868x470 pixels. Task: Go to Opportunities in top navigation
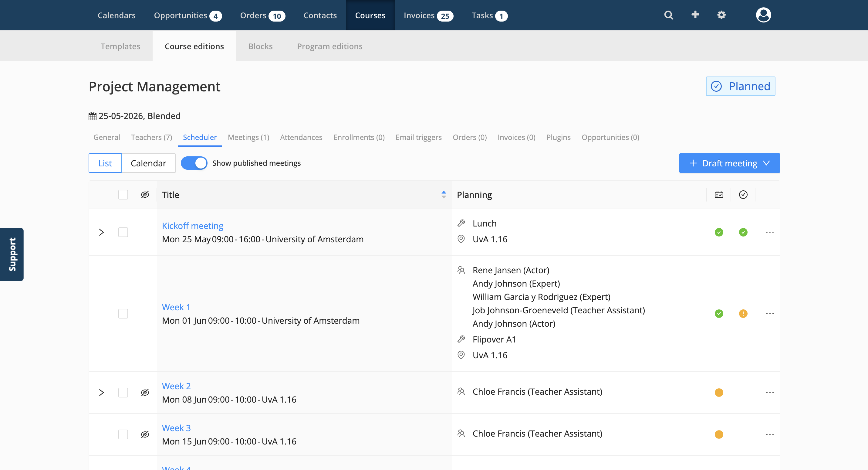(x=187, y=15)
